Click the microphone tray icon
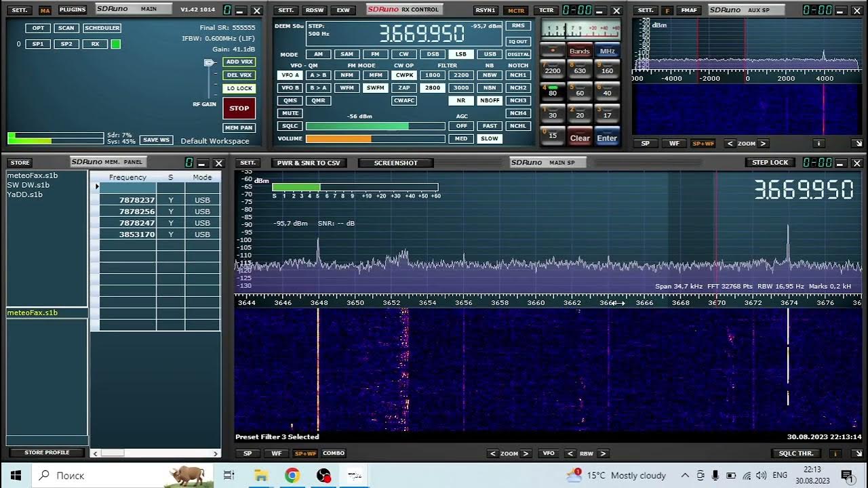Viewport: 868px width, 488px height. [716, 475]
